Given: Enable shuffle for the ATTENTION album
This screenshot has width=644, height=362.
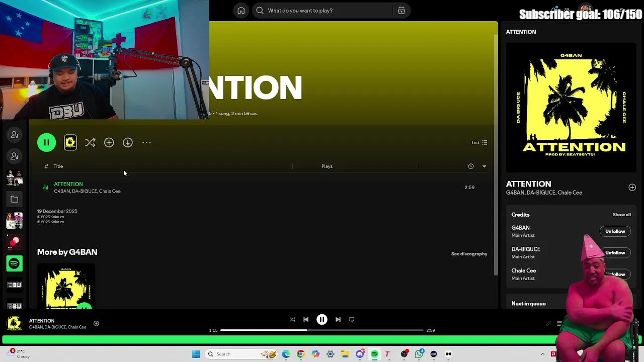Looking at the screenshot, I should coord(90,143).
